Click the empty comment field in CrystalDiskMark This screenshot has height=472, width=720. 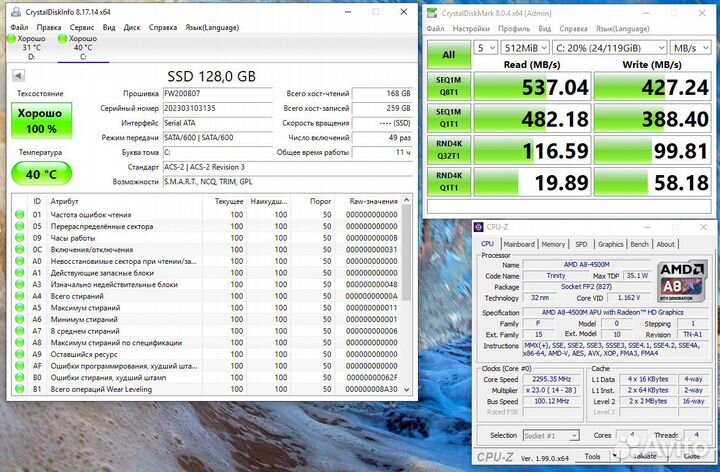569,206
